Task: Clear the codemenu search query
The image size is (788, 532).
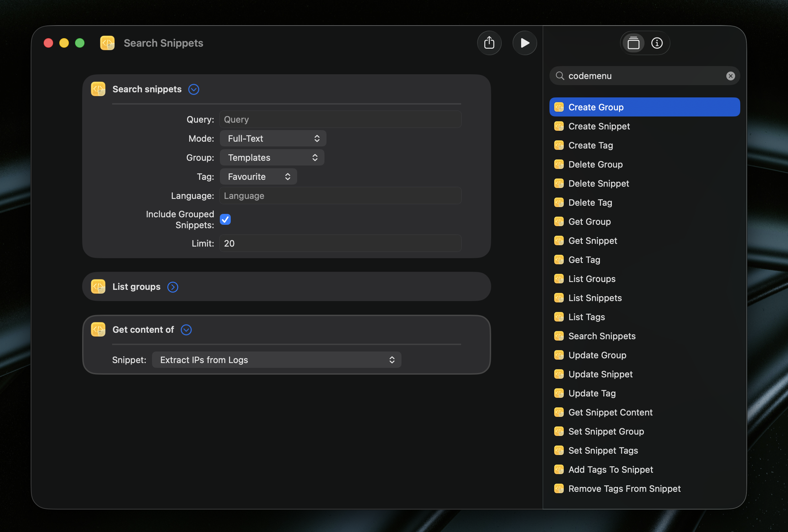Action: 730,76
